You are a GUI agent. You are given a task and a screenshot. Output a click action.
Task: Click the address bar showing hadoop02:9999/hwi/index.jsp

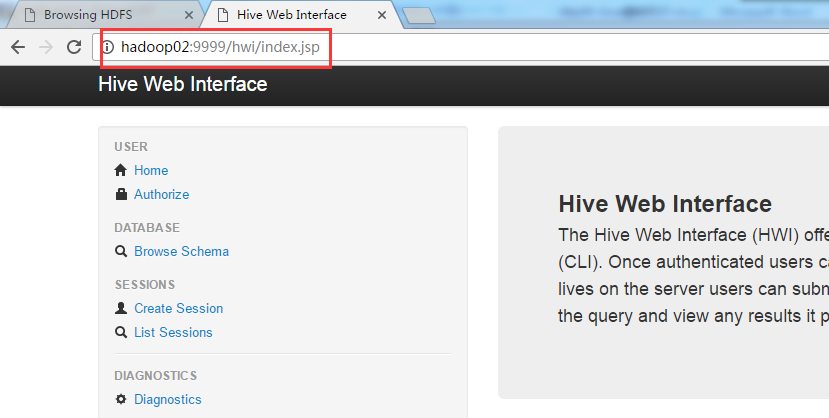pyautogui.click(x=460, y=47)
